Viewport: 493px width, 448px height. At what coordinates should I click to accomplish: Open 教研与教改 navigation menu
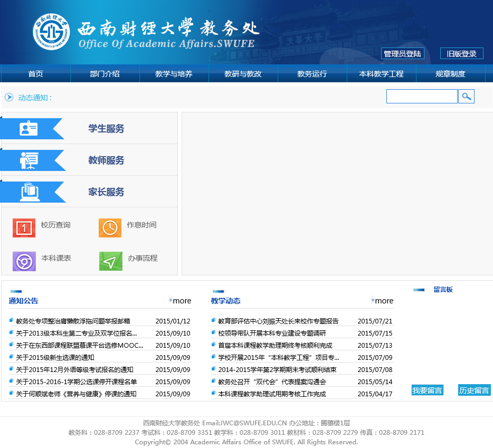(243, 74)
